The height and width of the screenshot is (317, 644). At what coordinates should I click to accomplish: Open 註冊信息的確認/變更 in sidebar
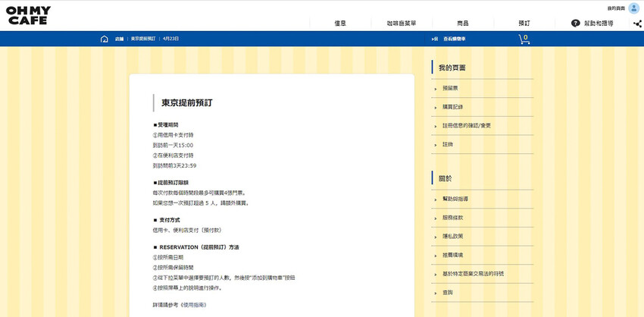click(467, 125)
